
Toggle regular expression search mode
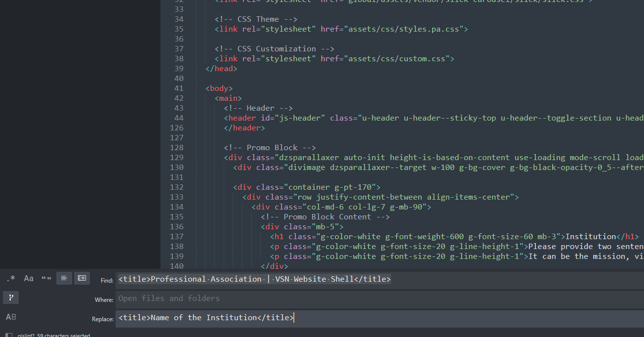[x=11, y=279]
